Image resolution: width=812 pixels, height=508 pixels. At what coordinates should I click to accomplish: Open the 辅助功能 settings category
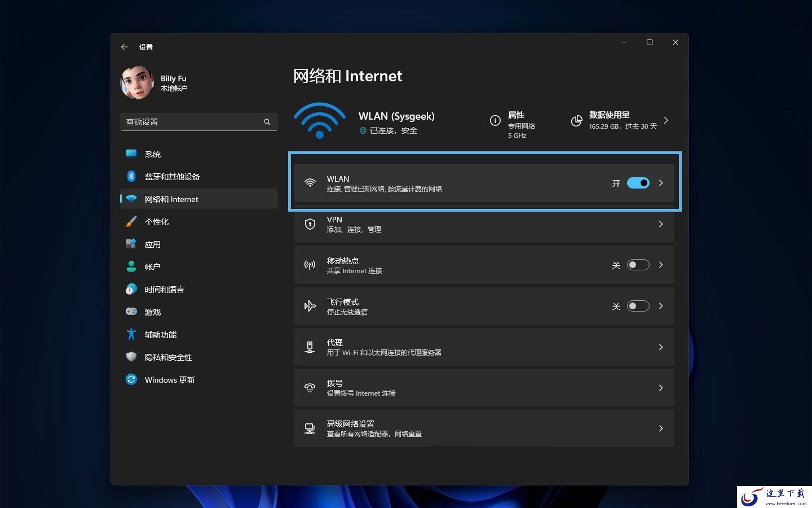199,334
